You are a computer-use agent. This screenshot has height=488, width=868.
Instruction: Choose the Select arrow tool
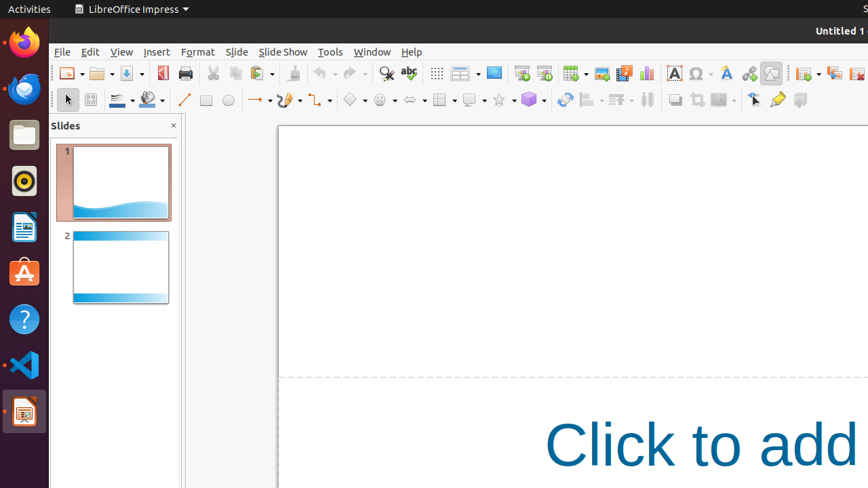coord(68,100)
